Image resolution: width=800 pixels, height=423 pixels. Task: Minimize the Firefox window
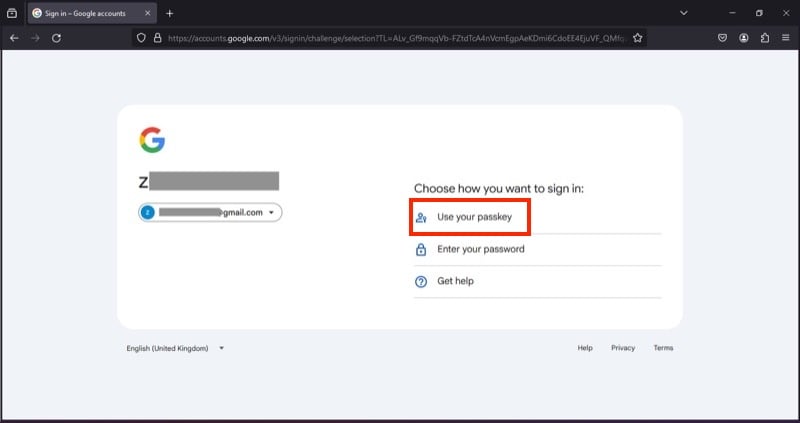pyautogui.click(x=732, y=13)
